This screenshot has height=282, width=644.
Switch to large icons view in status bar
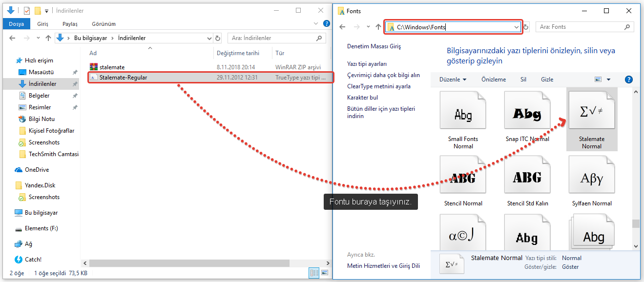click(324, 273)
